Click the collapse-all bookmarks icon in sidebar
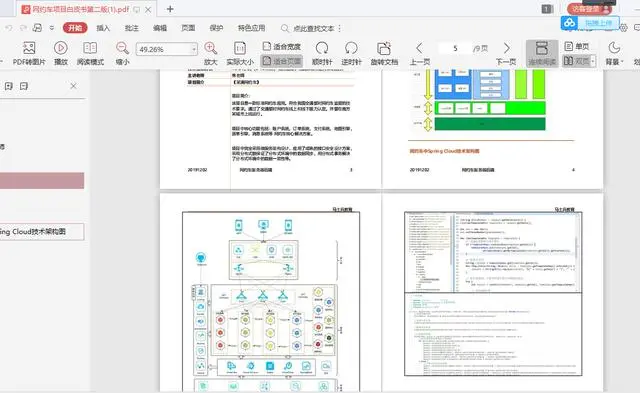The image size is (640, 393). [x=24, y=86]
